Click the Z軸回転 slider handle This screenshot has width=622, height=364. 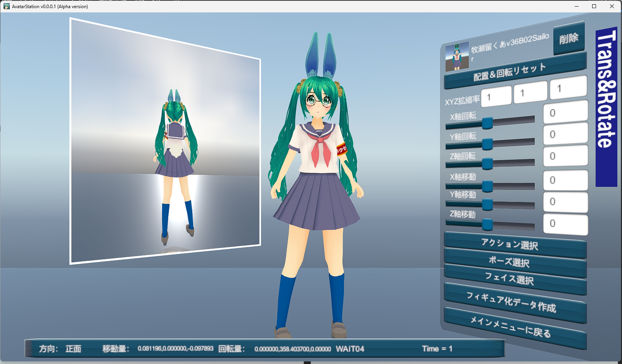[x=487, y=164]
